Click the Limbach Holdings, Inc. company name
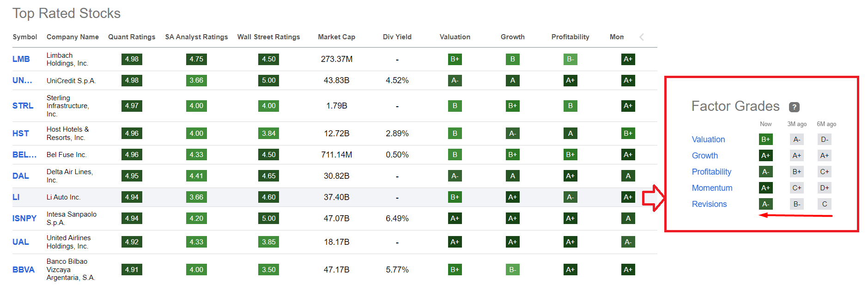 (67, 59)
